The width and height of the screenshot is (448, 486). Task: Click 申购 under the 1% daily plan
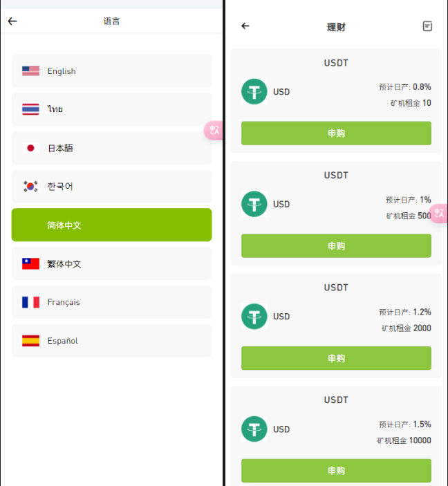pos(337,246)
